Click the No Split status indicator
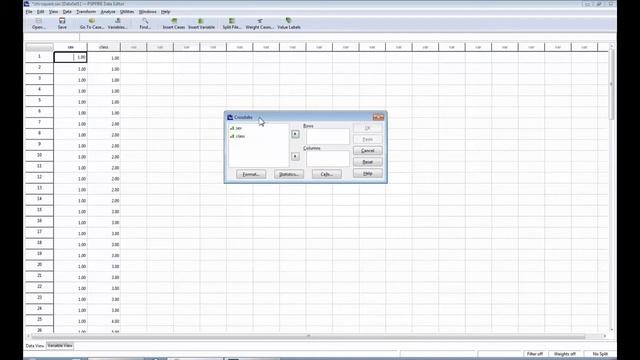Screen dimensions: 640x360 pos(600,354)
